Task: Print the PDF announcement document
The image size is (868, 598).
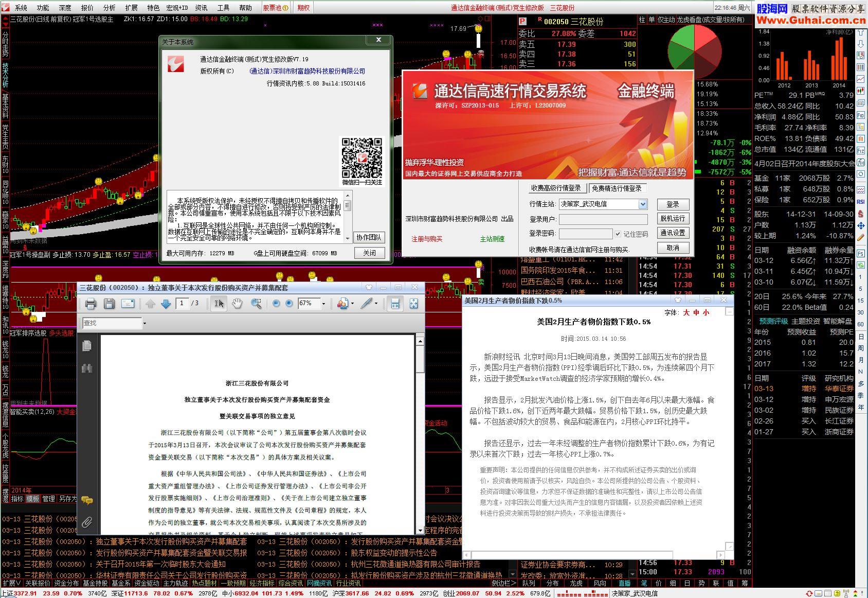Action: pyautogui.click(x=91, y=304)
